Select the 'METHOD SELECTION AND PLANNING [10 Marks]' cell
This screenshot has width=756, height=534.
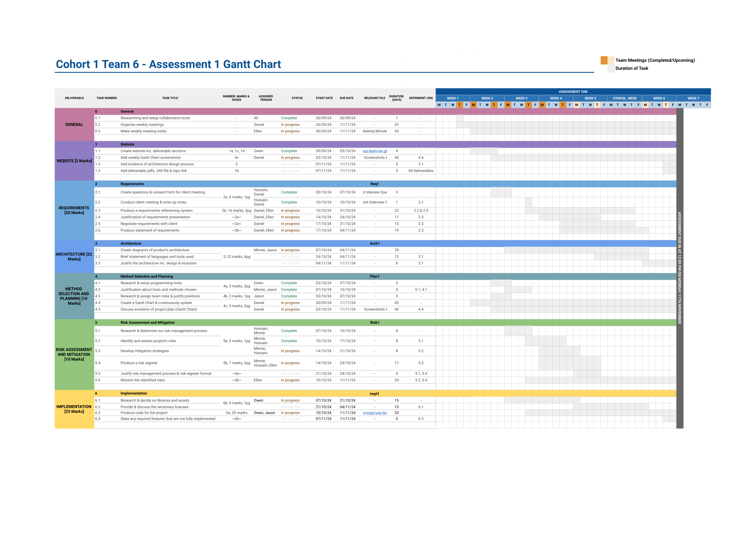coord(74,296)
